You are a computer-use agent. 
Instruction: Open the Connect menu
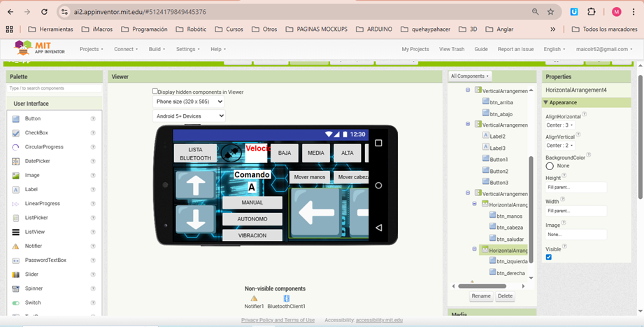tap(125, 49)
